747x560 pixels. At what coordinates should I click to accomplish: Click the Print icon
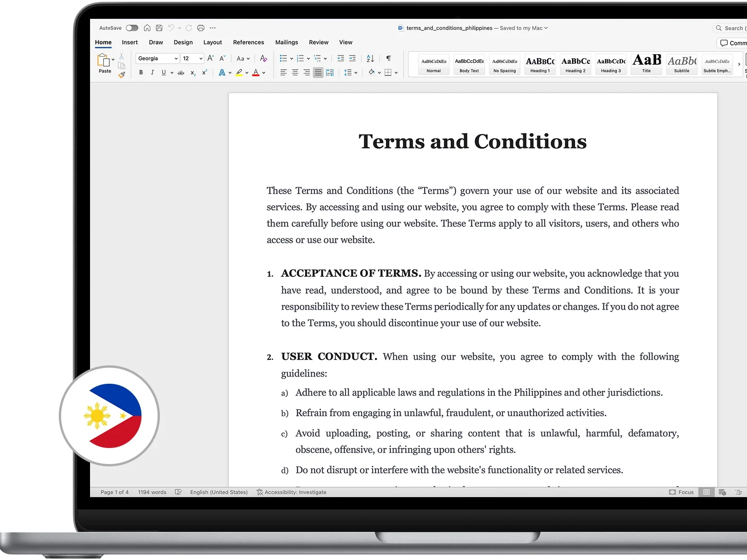pyautogui.click(x=201, y=28)
